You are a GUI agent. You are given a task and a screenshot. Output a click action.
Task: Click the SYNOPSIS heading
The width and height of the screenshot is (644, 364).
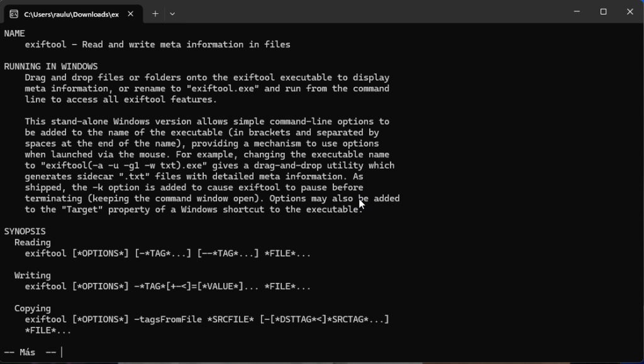(25, 231)
